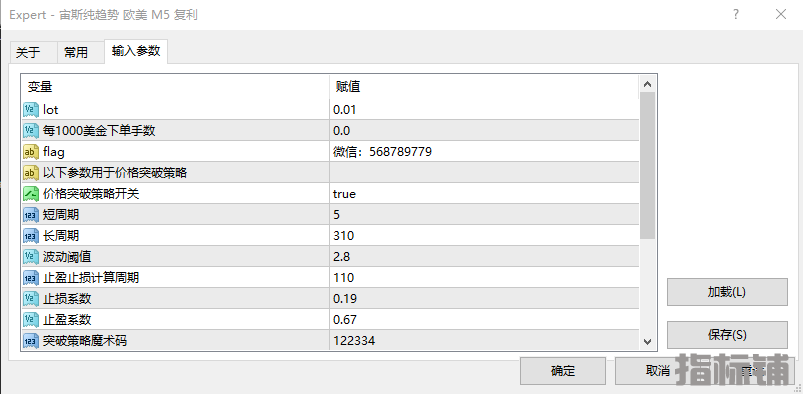Screen dimensions: 803x394
Task: Select the value 0.0 for 每1000美金下单手数
Action: (342, 131)
